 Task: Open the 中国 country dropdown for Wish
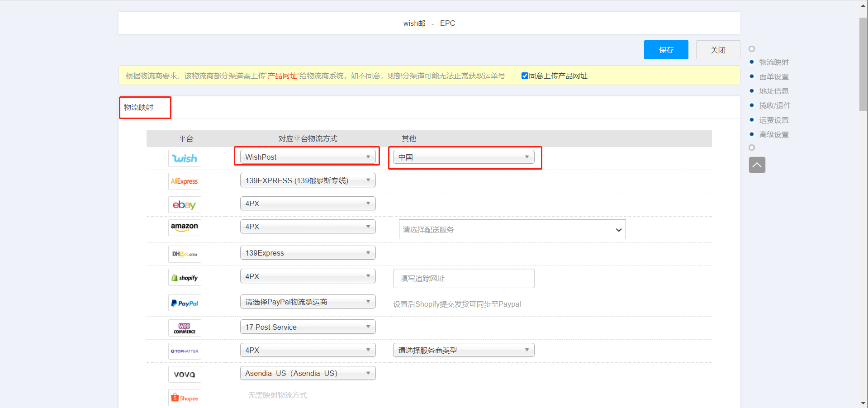point(464,157)
